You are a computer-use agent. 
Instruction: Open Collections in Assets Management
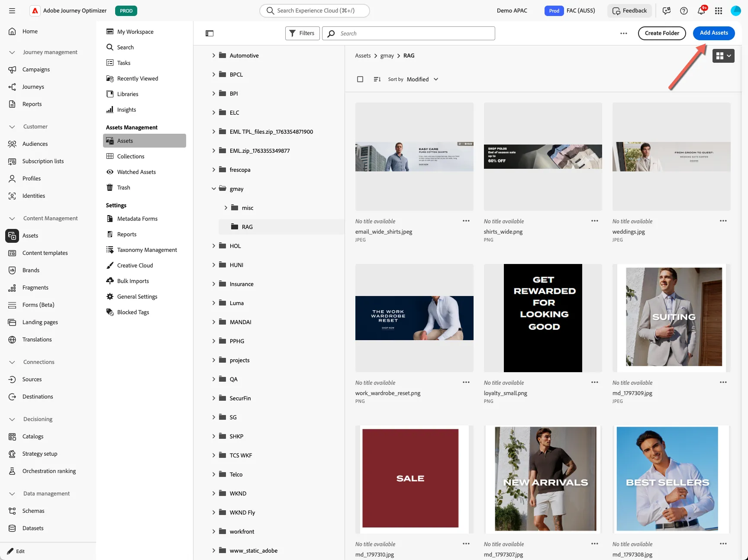[145, 156]
